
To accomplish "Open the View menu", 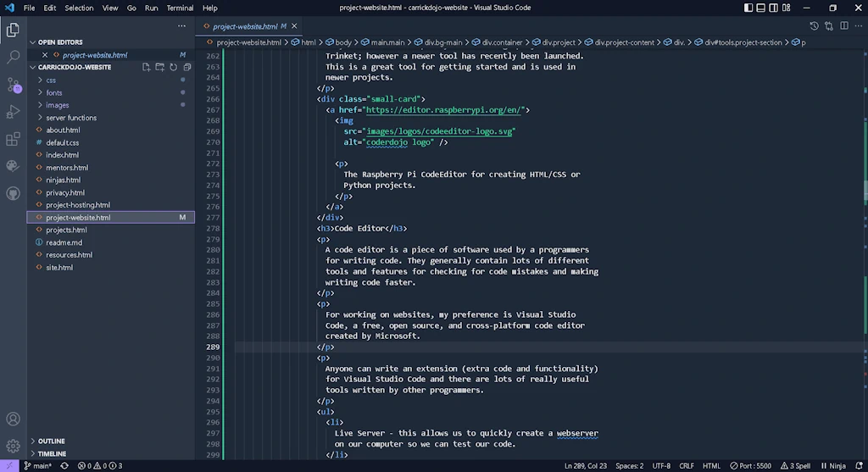I will coord(109,8).
